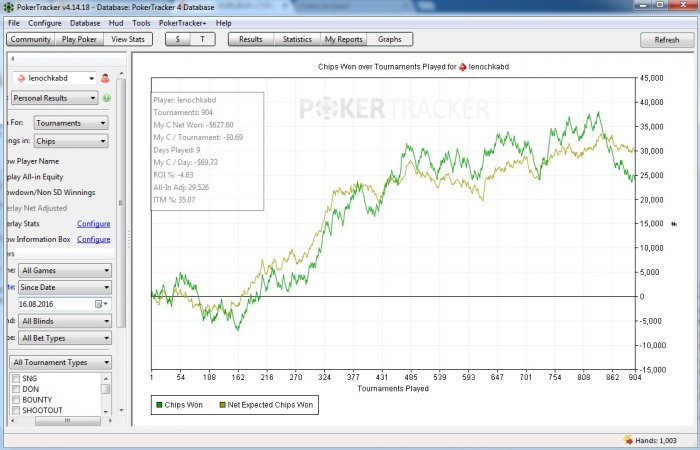
Task: Click the Tournaments Played axis label
Action: [393, 388]
